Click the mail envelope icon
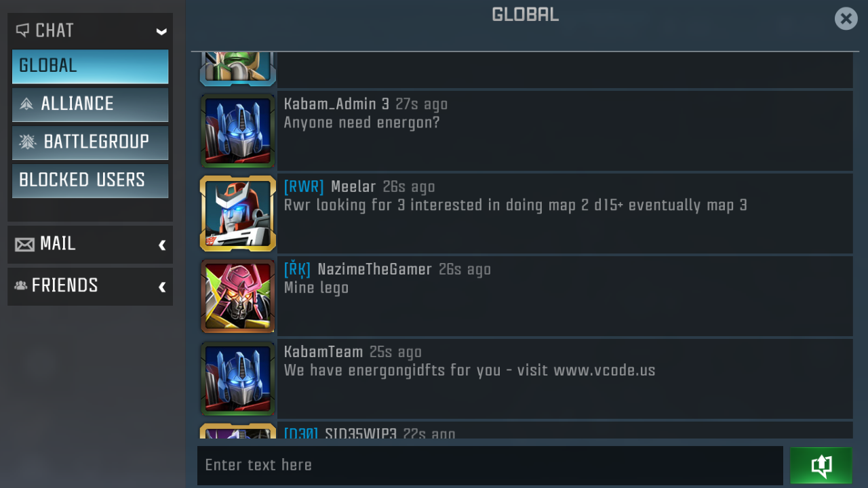This screenshot has width=868, height=488. click(24, 245)
